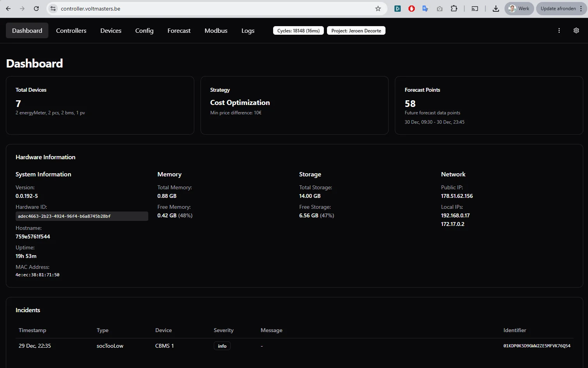Click the local IP 172.17.0.2
Screen dimensions: 588x368
[x=453, y=224]
